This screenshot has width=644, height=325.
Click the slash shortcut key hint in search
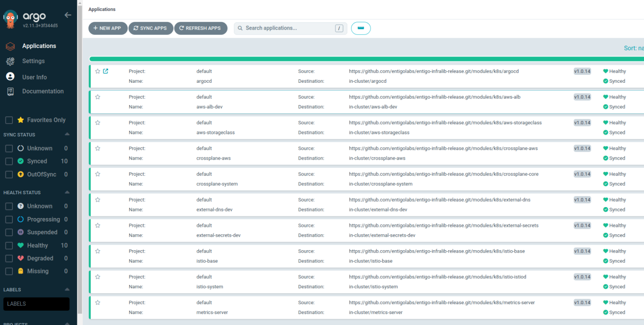(339, 28)
